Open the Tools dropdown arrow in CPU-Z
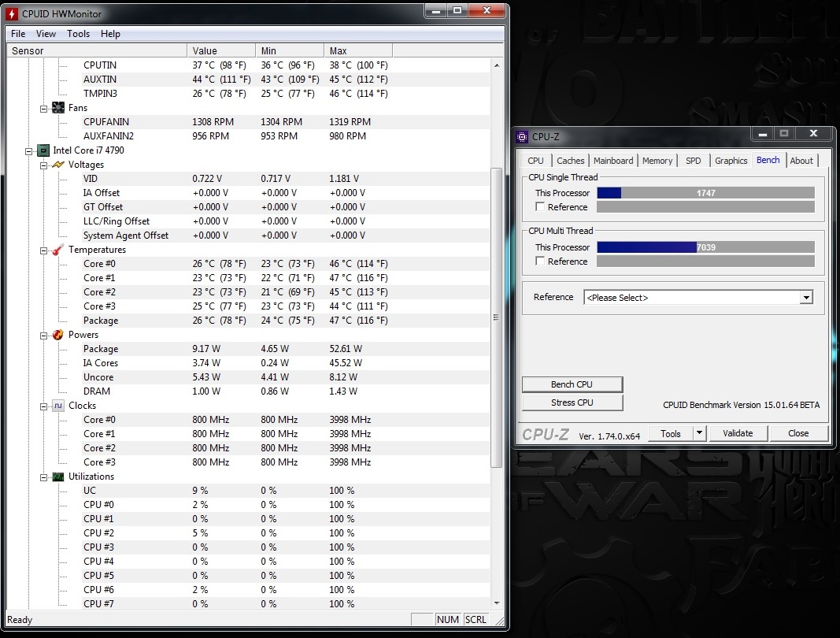 click(x=699, y=433)
